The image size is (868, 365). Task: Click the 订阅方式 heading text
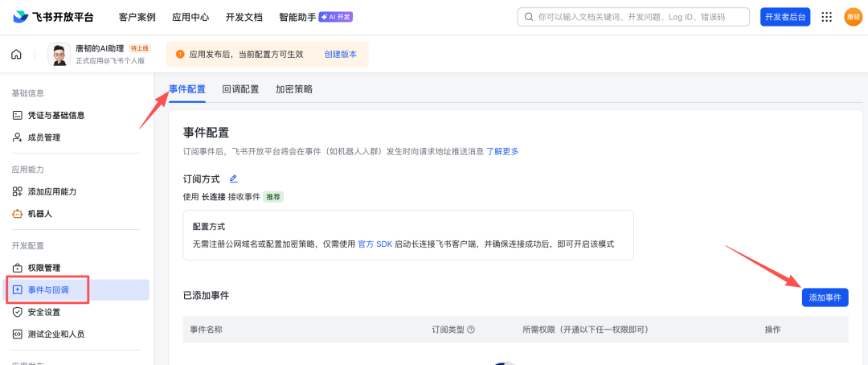point(202,179)
